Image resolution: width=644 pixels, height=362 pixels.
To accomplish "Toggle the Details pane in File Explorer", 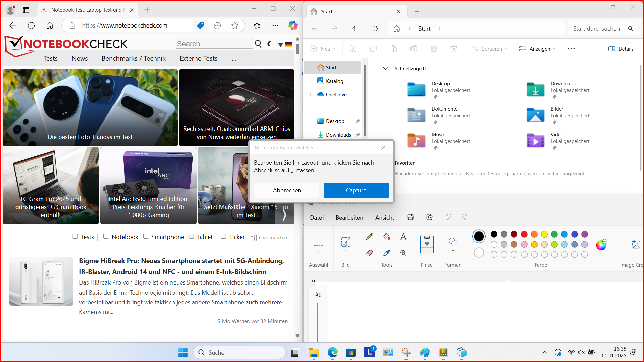I will [621, 49].
